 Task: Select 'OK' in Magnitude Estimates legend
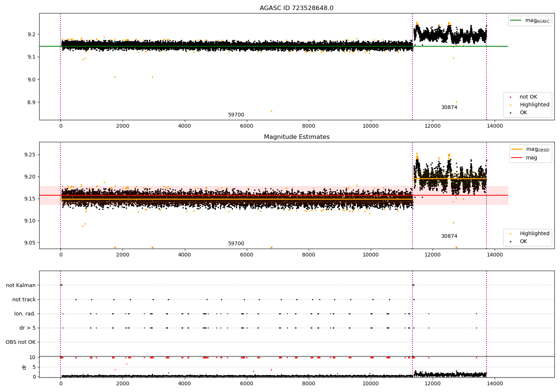coord(523,242)
